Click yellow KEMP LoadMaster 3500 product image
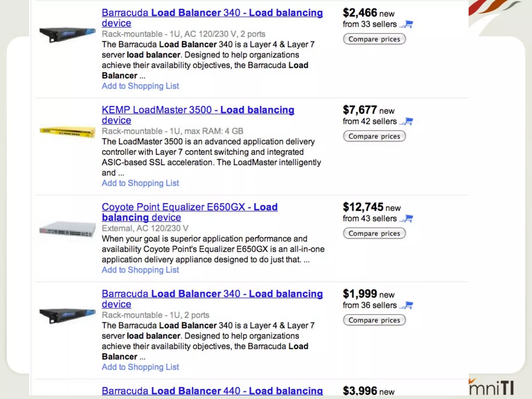Viewport: 532px width, 399px height. 68,132
